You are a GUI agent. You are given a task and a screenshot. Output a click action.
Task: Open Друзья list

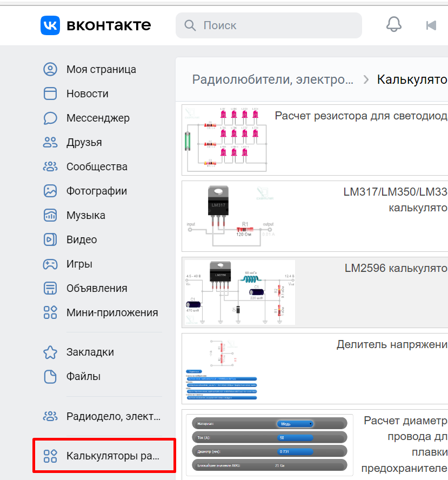pos(84,142)
